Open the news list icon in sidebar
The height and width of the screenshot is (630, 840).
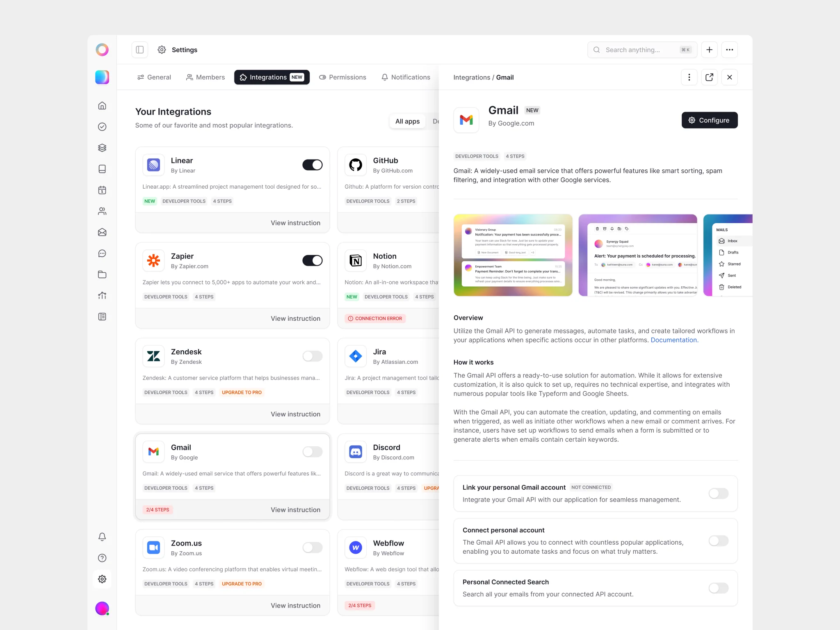tap(102, 317)
